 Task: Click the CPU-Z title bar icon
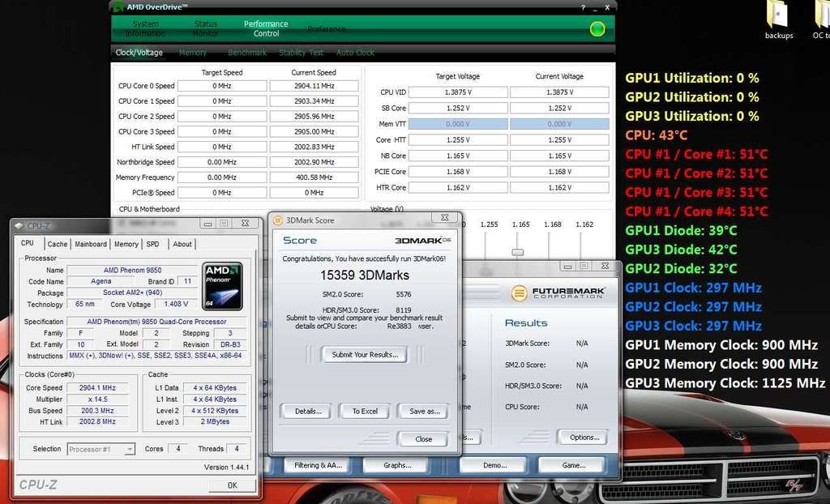(x=19, y=226)
